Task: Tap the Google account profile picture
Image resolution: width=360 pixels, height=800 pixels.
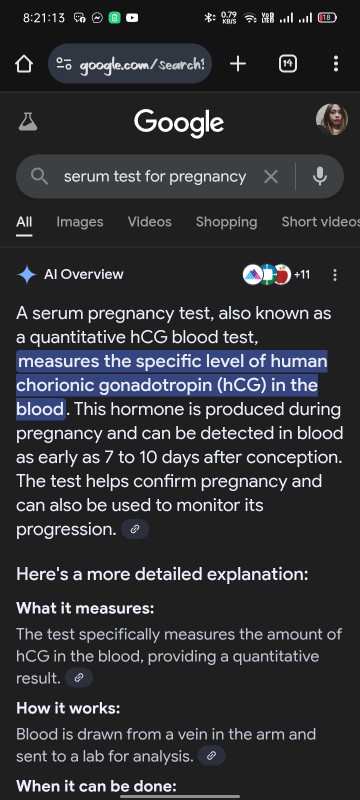Action: tap(332, 120)
